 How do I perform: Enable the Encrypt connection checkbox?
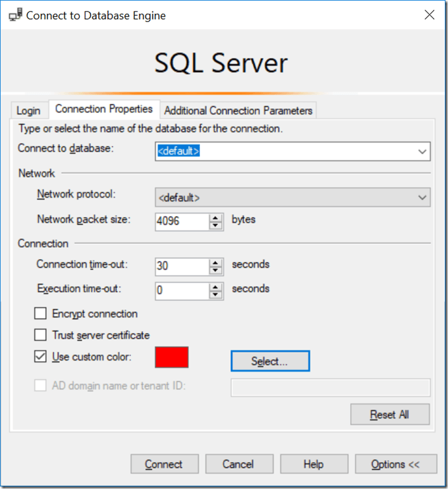(x=40, y=314)
